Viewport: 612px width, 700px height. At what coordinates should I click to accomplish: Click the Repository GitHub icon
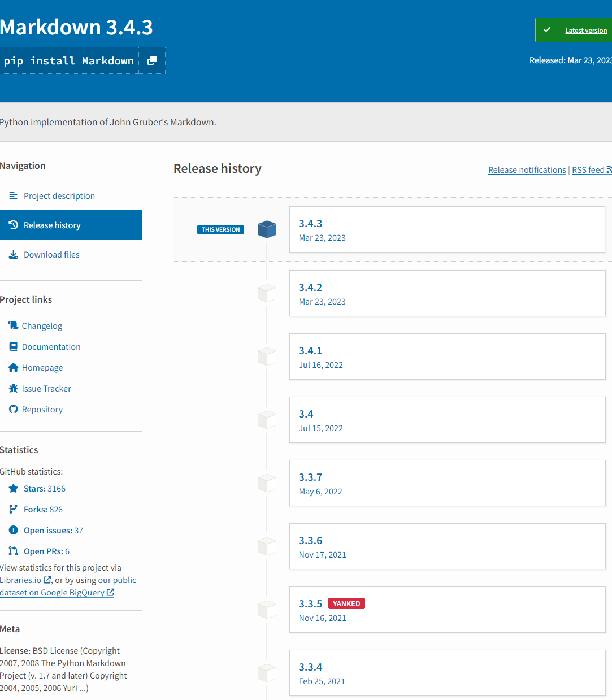[x=14, y=409]
